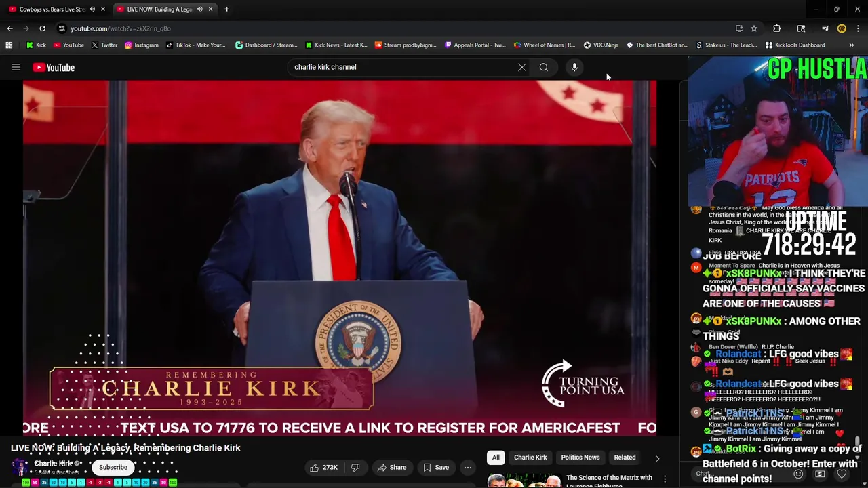Open the apps grid in bookmarks bar
The image size is (868, 488).
tap(9, 45)
